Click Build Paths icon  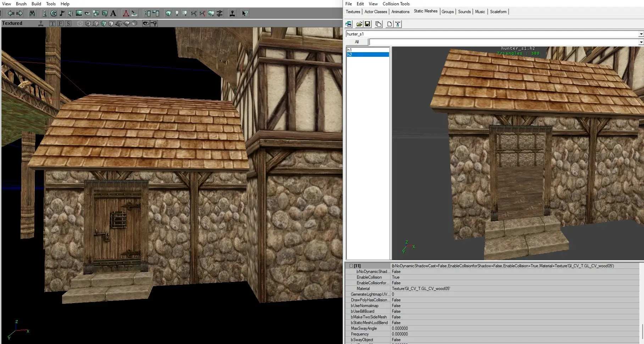pyautogui.click(x=194, y=13)
